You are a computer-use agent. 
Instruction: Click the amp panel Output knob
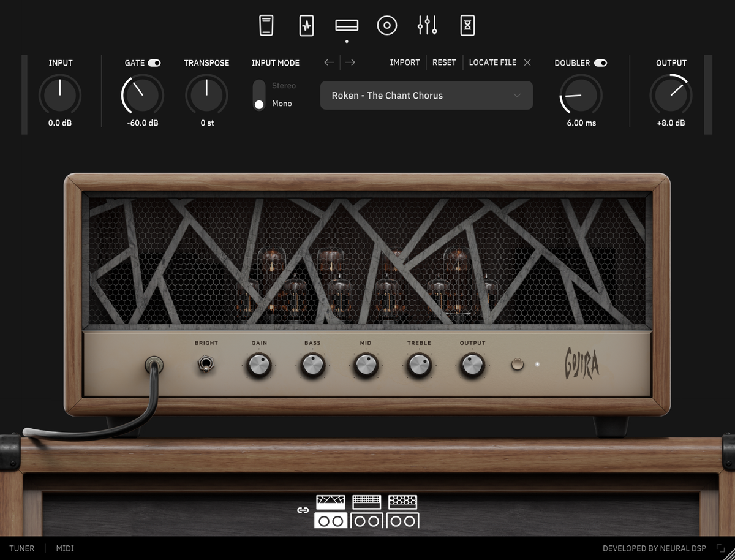[x=472, y=366]
